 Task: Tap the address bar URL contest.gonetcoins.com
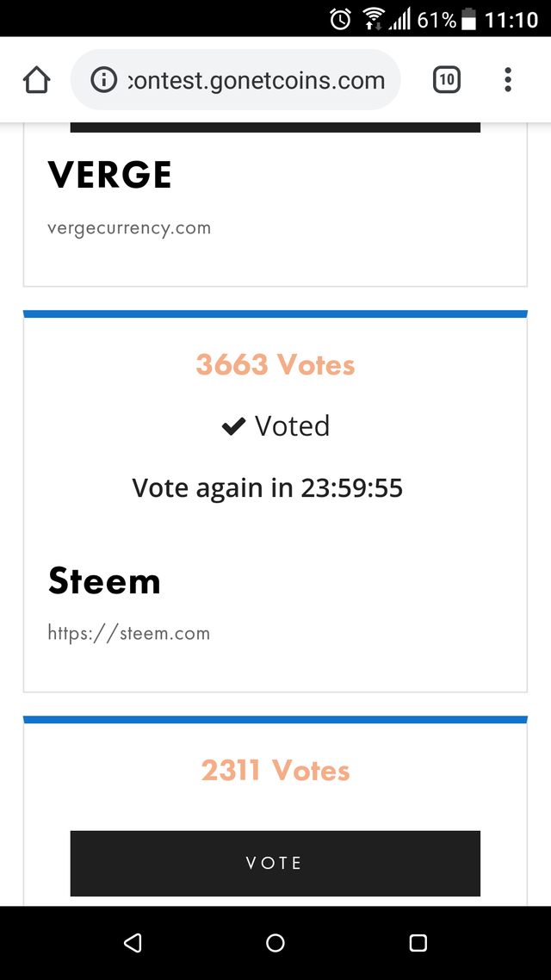click(256, 81)
